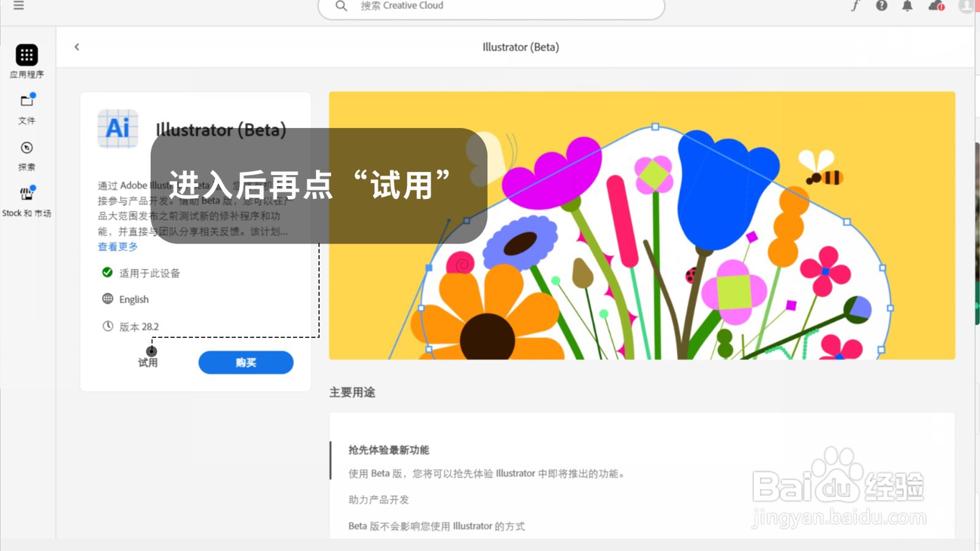980x551 pixels.
Task: Open the Stock 和 市场 sidebar icon
Action: 26,194
